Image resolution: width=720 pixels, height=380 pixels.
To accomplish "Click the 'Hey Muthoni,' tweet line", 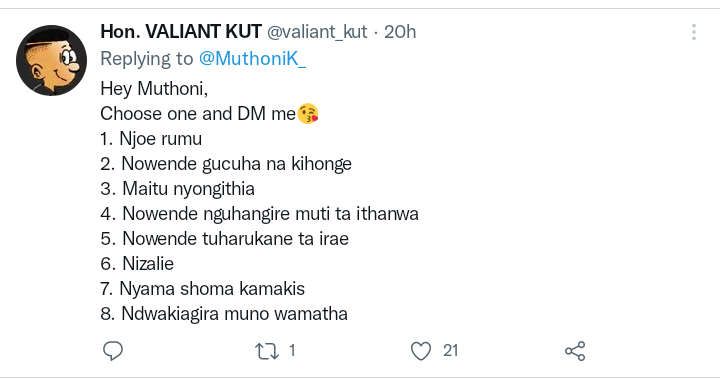I will [154, 89].
